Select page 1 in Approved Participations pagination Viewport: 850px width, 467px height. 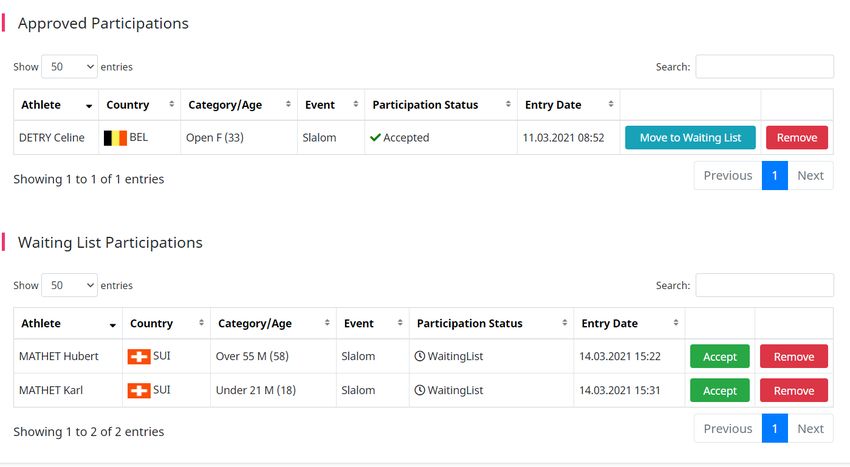point(775,176)
